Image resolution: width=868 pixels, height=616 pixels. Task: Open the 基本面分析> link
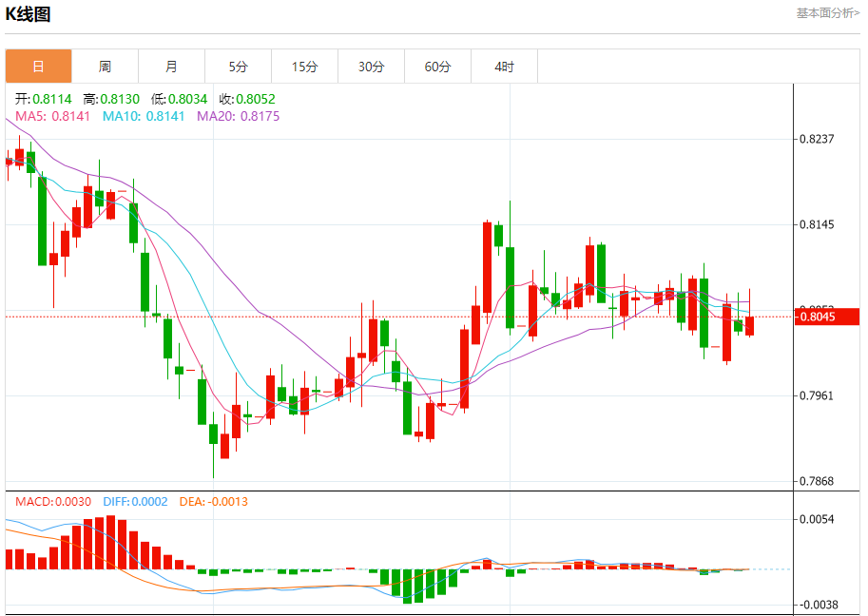[x=827, y=12]
